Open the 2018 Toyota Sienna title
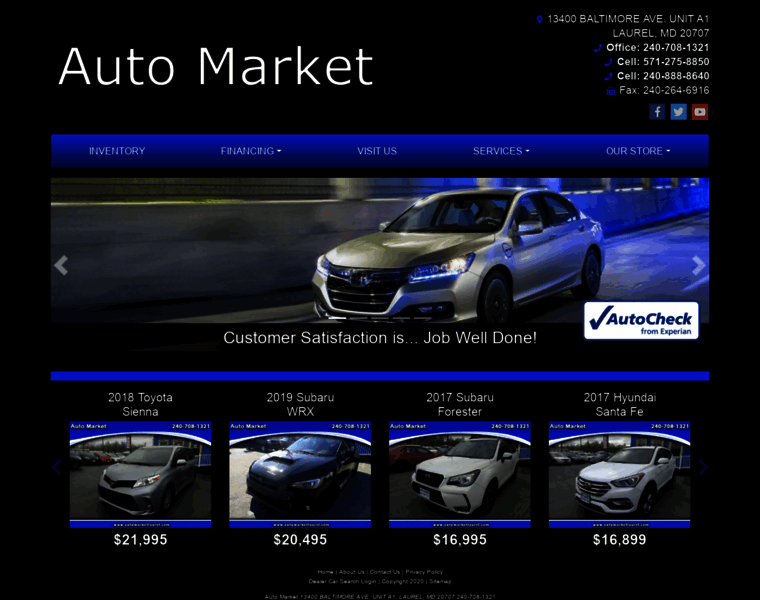The width and height of the screenshot is (760, 600). 140,405
